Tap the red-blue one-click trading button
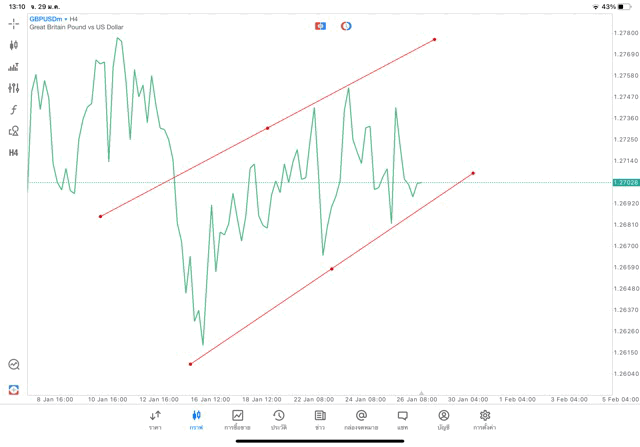Screen dimensions: 640x447 (320, 25)
